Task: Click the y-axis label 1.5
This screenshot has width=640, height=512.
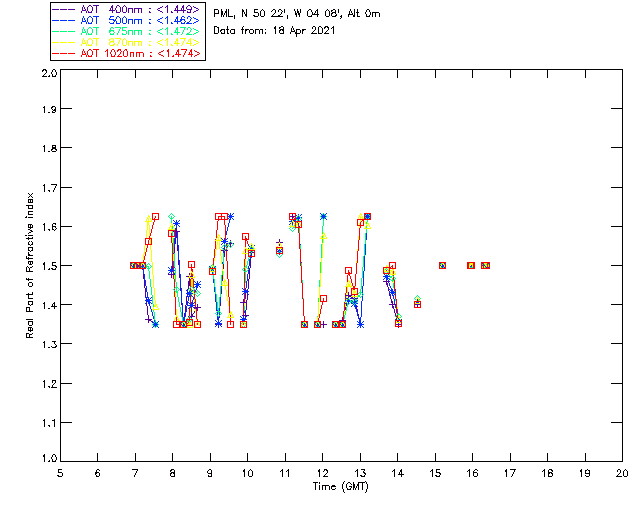Action: [x=49, y=266]
